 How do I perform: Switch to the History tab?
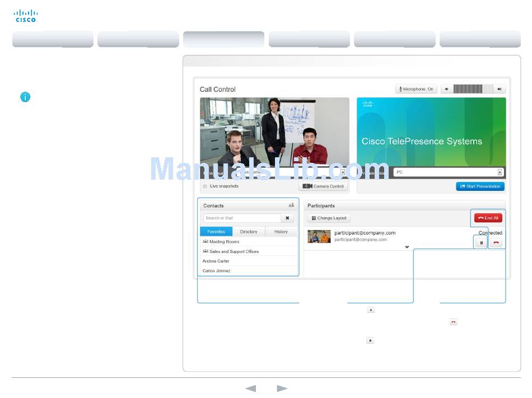click(281, 232)
